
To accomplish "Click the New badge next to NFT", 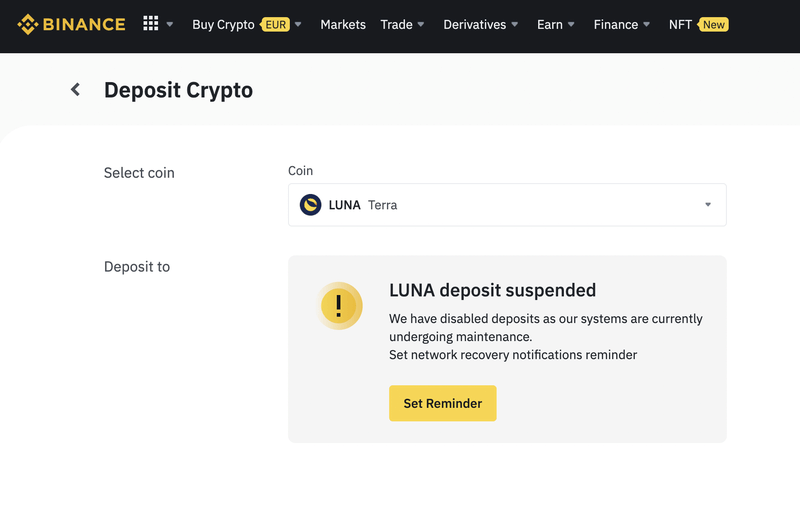I will tap(713, 24).
